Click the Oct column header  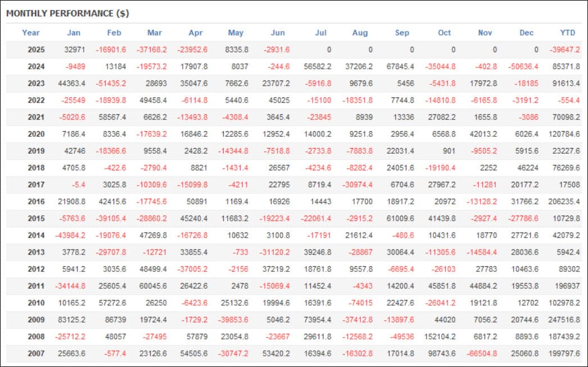point(445,33)
